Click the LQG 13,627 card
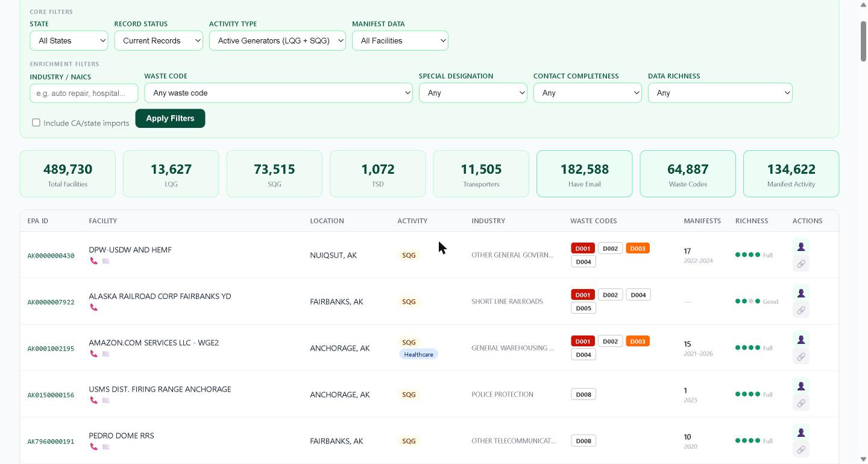Viewport: 868px width, 464px height. 171,174
